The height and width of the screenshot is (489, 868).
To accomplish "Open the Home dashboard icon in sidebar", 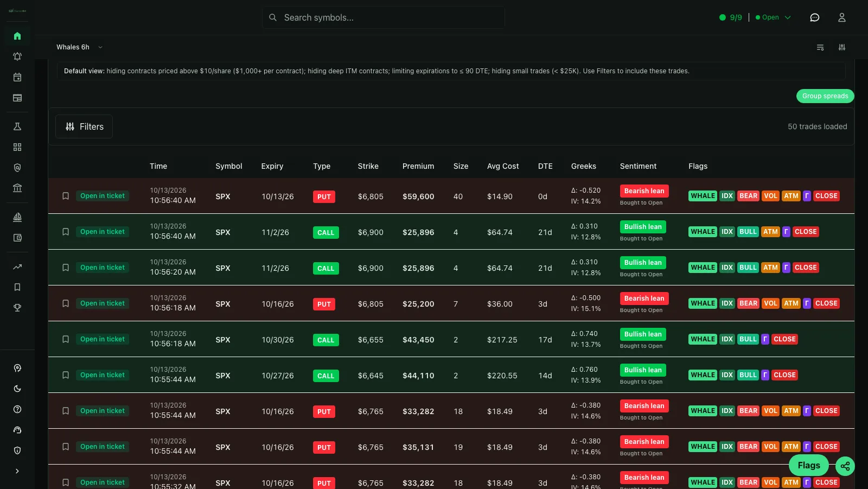I will click(x=17, y=36).
